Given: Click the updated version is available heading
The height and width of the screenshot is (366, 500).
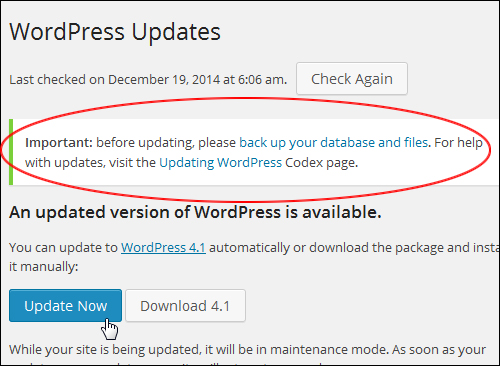Looking at the screenshot, I should tap(195, 212).
